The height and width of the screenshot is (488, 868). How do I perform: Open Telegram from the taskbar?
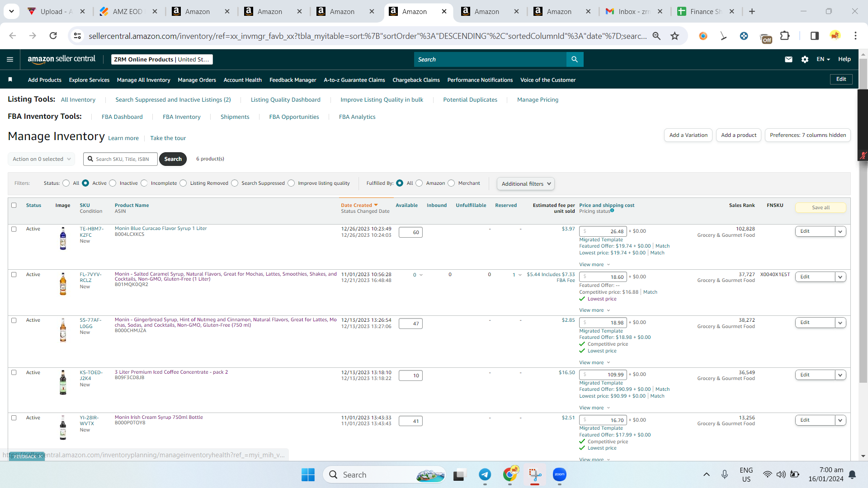(x=485, y=474)
